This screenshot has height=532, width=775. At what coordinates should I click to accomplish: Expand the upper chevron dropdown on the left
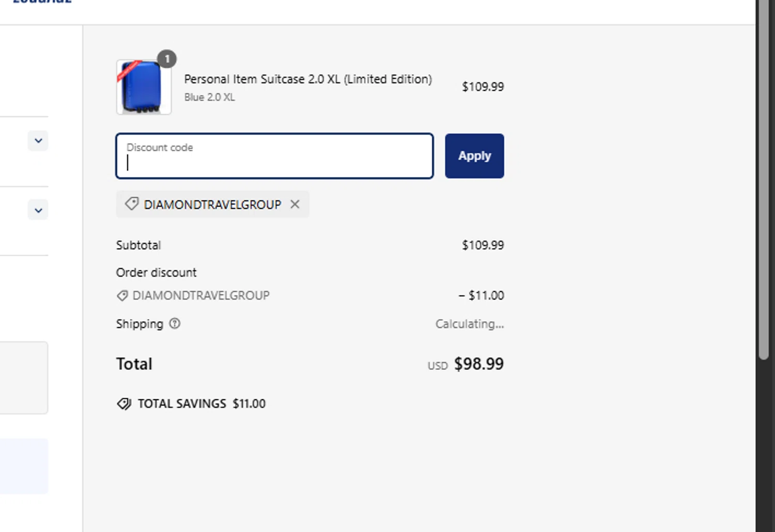[x=38, y=141]
